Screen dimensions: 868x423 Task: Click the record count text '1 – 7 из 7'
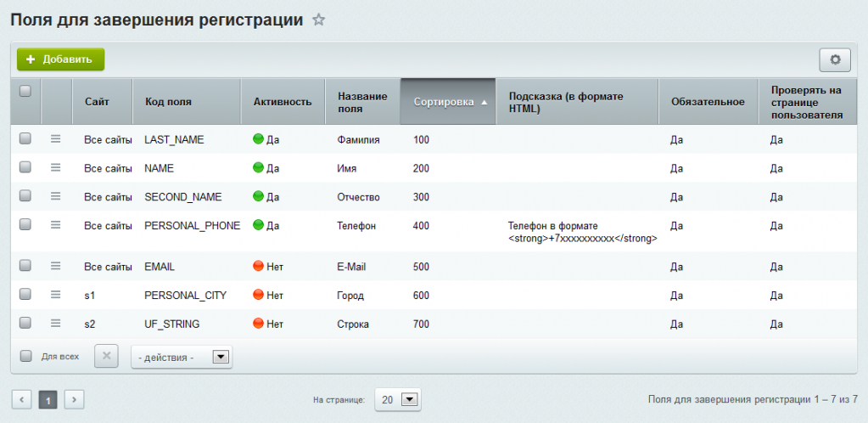point(836,399)
